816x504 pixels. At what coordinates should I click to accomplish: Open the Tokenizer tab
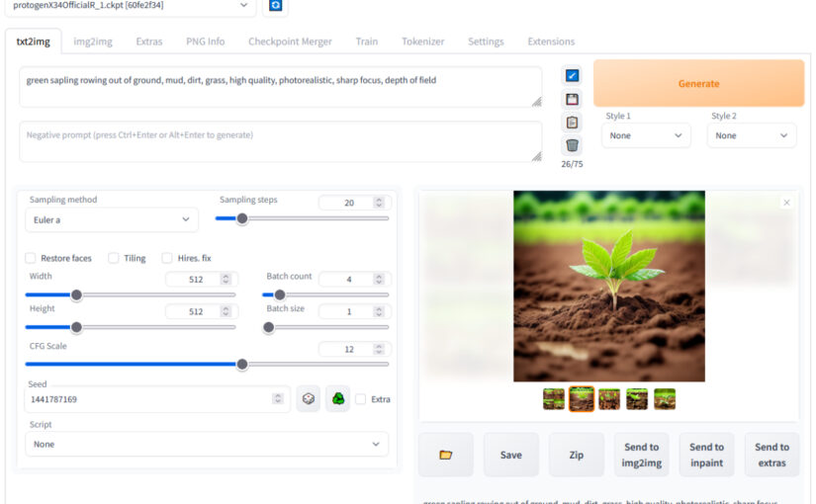[423, 42]
